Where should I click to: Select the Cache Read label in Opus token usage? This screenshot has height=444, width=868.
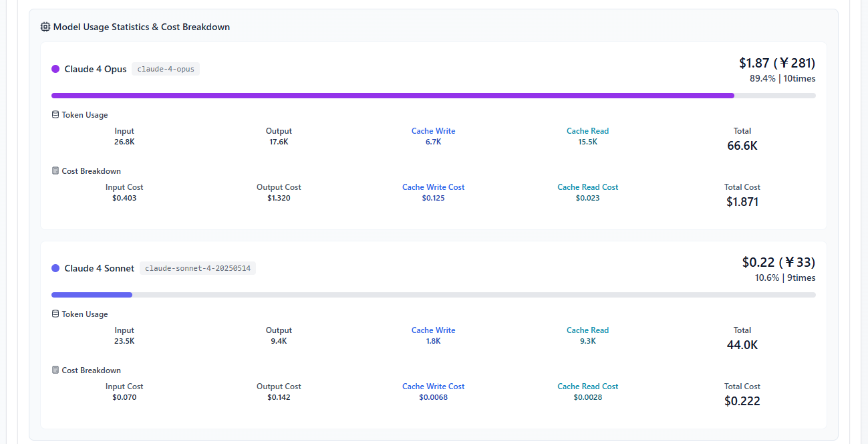pyautogui.click(x=587, y=131)
